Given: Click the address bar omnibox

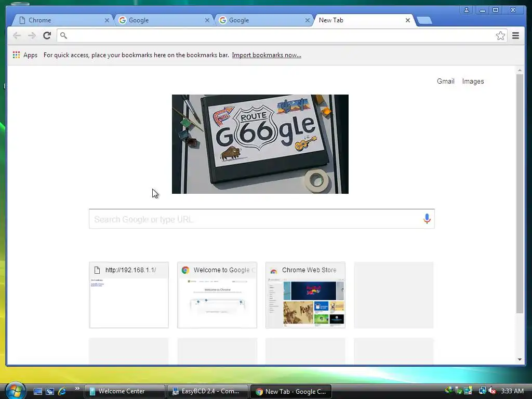Looking at the screenshot, I should click(x=282, y=36).
